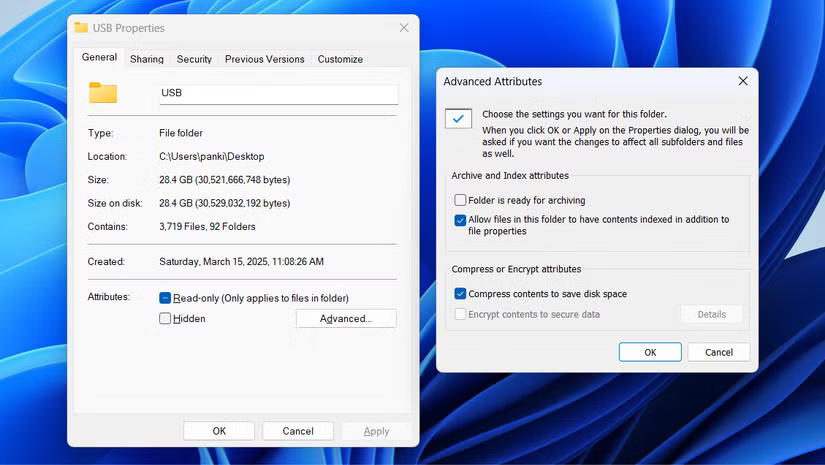This screenshot has width=825, height=465.
Task: Enable the Hidden attribute checkbox
Action: (x=165, y=319)
